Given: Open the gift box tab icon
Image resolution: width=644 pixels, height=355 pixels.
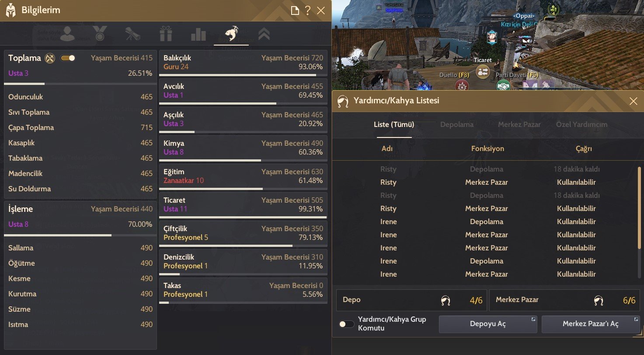Looking at the screenshot, I should [166, 34].
